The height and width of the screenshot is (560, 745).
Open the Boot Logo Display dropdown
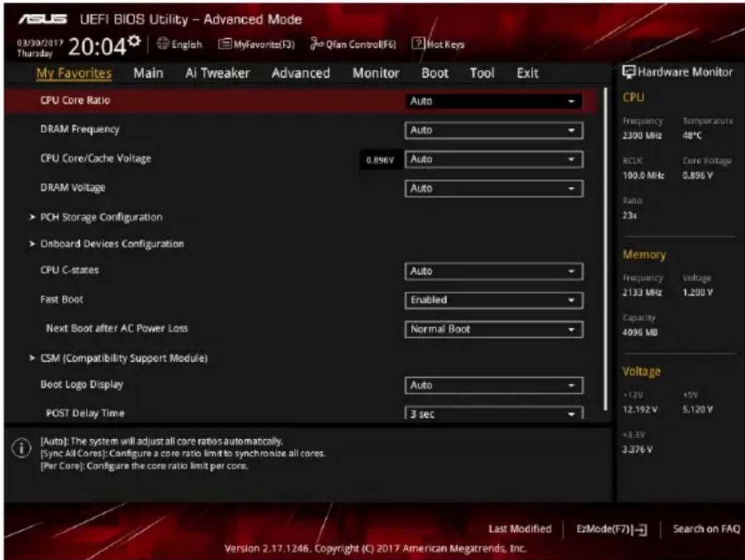494,385
